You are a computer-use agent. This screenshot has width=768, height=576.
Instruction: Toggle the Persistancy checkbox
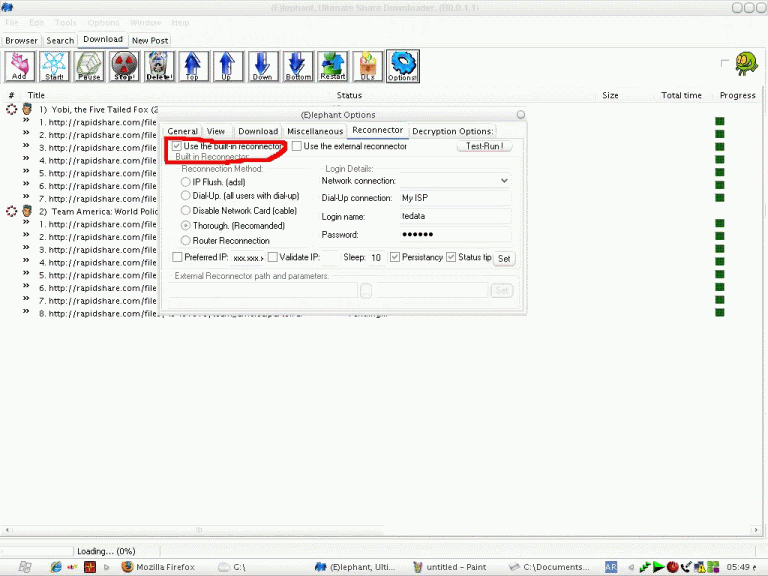396,257
